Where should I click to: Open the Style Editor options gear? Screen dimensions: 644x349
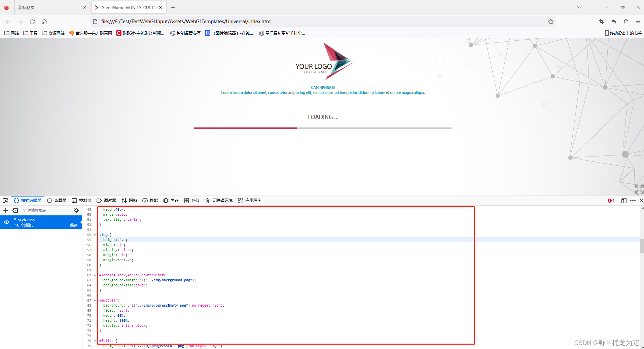(76, 210)
